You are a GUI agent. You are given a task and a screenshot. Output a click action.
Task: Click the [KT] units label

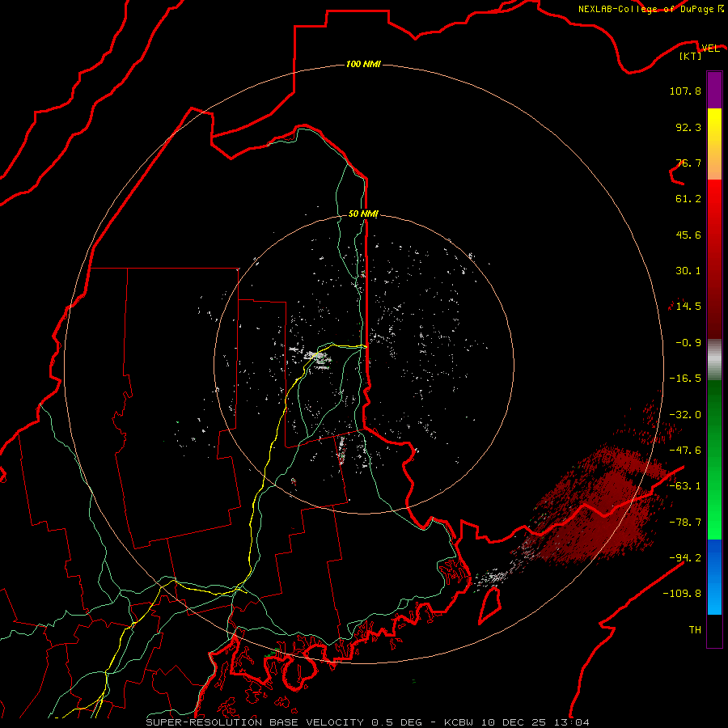coord(691,56)
